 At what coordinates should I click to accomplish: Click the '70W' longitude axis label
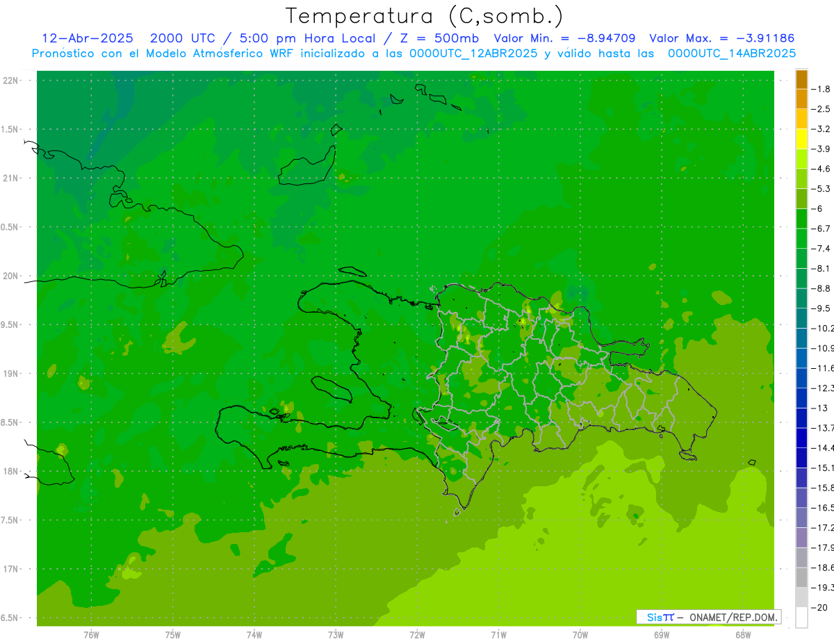[580, 635]
